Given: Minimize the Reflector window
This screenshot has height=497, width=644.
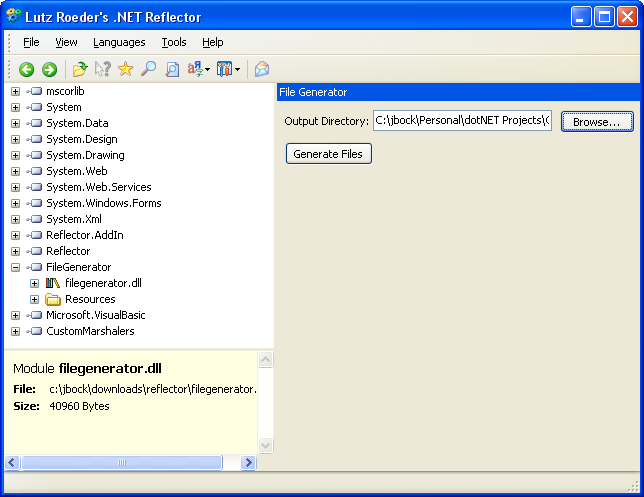Looking at the screenshot, I should [581, 17].
